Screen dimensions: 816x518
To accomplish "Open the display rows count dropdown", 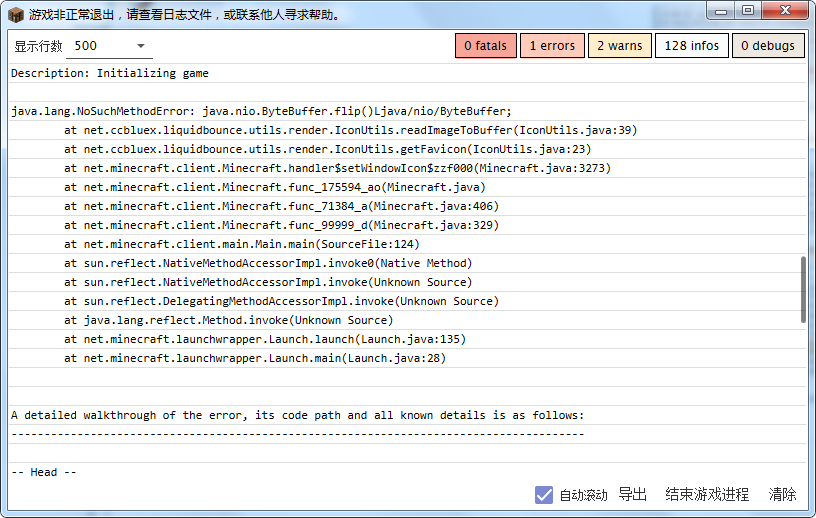I will pos(110,46).
